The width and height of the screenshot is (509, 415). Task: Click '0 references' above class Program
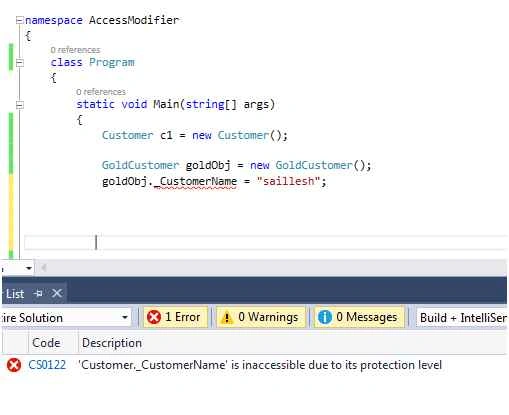(x=75, y=50)
